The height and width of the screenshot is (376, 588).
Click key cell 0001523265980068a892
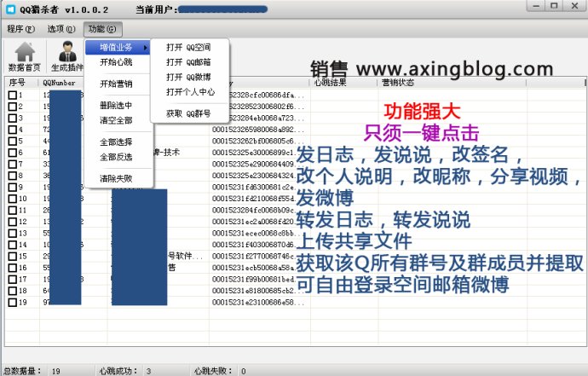click(258, 130)
